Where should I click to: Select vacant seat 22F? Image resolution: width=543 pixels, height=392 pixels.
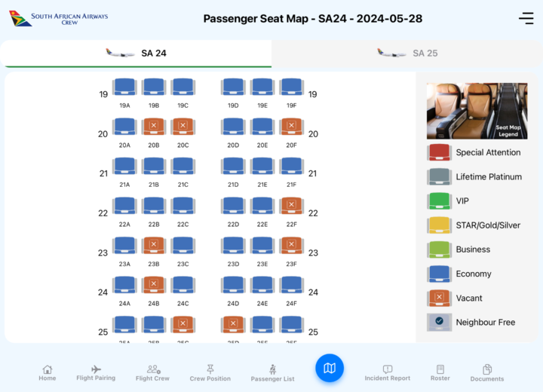291,206
